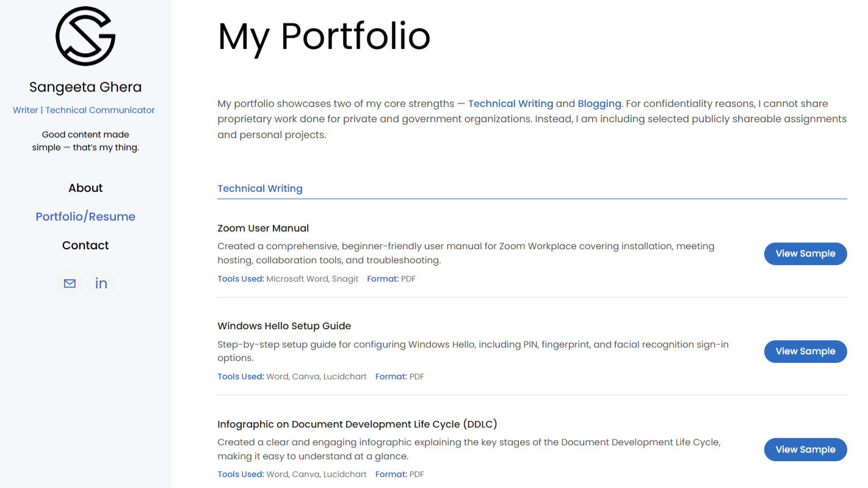View Sample for Zoom User Manual

pos(805,254)
